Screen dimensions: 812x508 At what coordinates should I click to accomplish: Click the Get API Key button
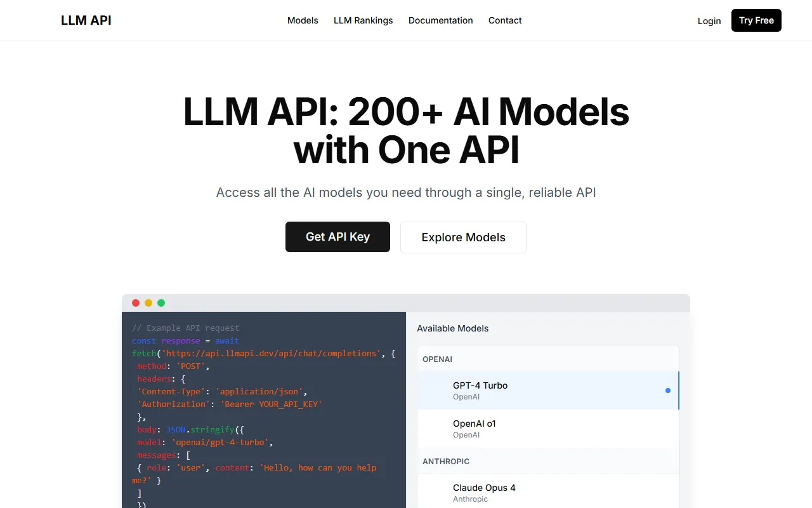point(337,237)
